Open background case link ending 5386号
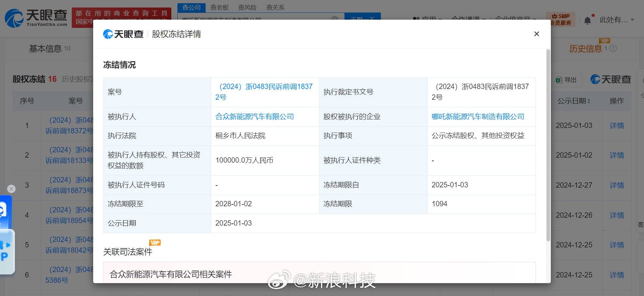This screenshot has height=296, width=644. click(x=69, y=275)
